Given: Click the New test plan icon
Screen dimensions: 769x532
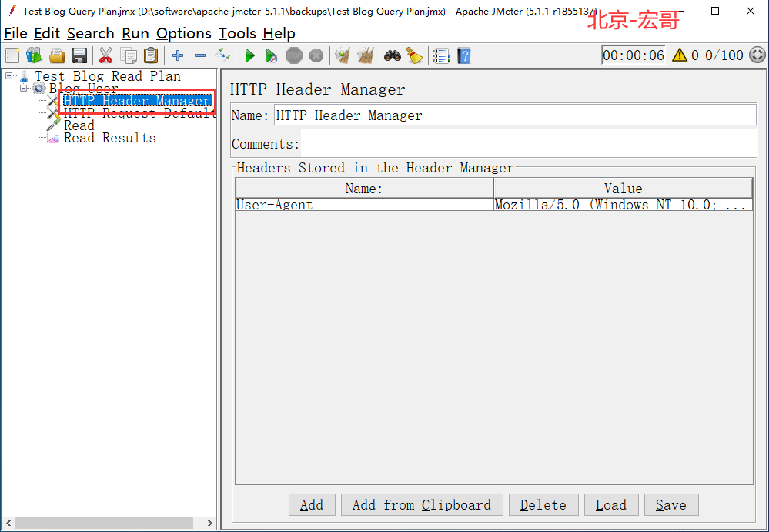Looking at the screenshot, I should coord(12,55).
